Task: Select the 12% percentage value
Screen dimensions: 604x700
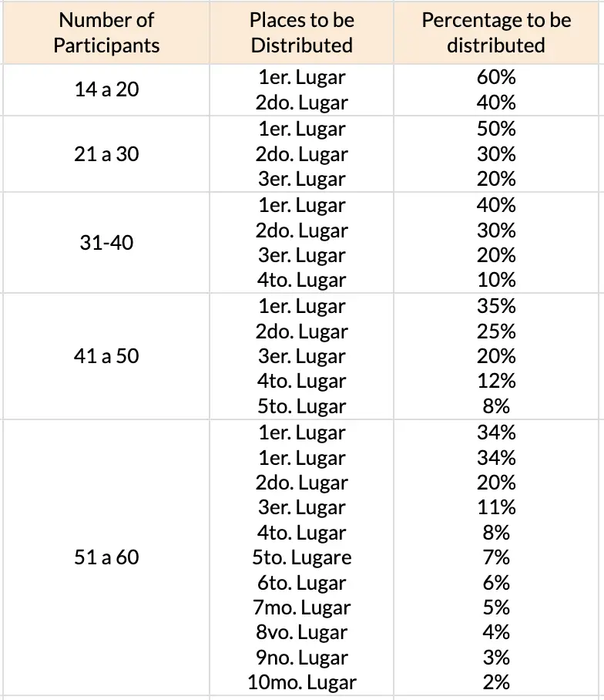Action: click(x=496, y=381)
